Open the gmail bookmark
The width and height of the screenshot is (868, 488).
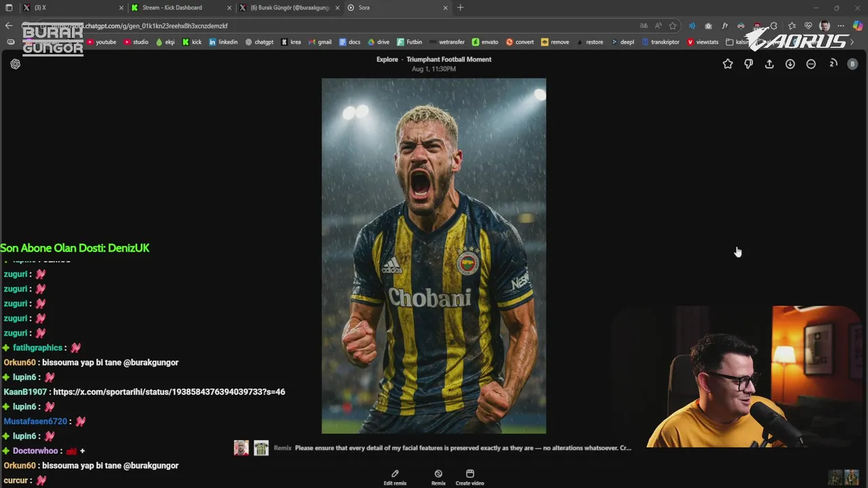[319, 42]
